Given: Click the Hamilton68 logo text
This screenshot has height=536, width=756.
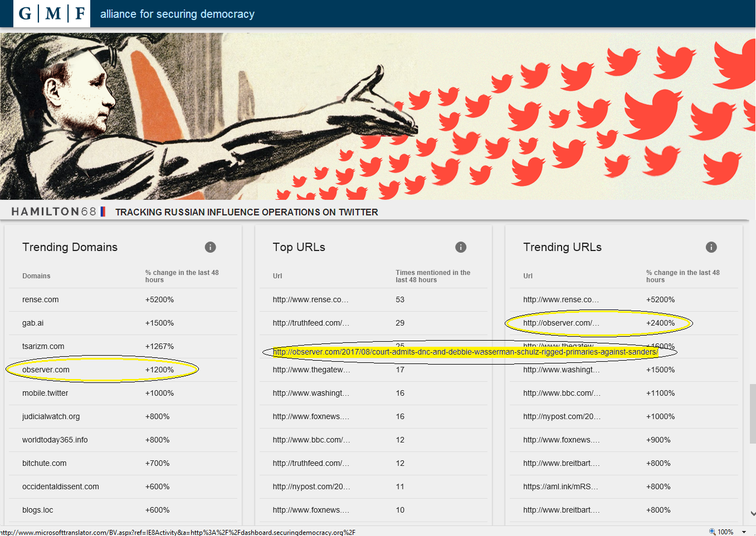Looking at the screenshot, I should [x=54, y=212].
